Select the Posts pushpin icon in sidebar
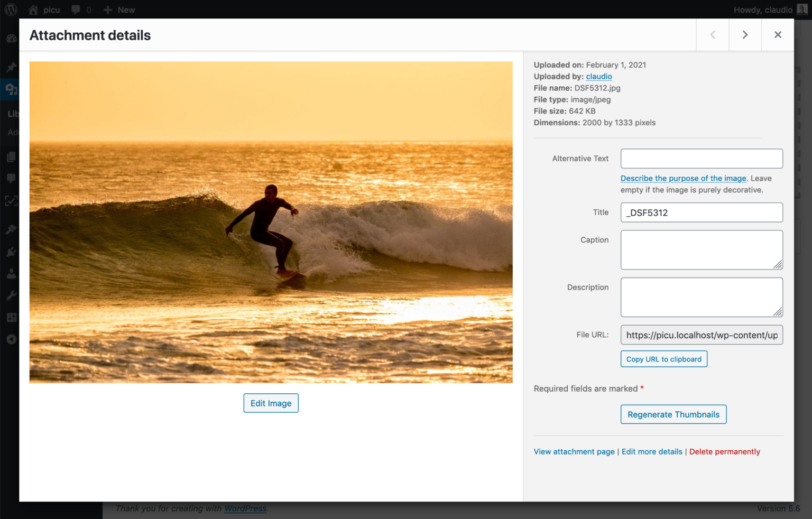The width and height of the screenshot is (812, 519). (x=11, y=67)
